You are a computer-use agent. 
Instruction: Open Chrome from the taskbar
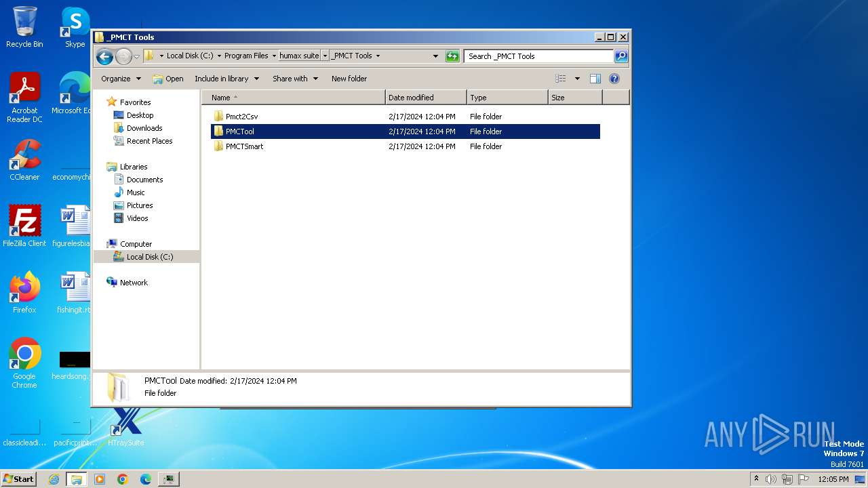(x=123, y=479)
